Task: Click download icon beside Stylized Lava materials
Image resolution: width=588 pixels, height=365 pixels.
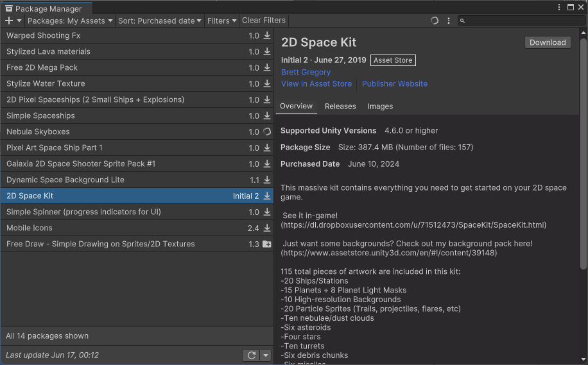Action: coord(267,52)
